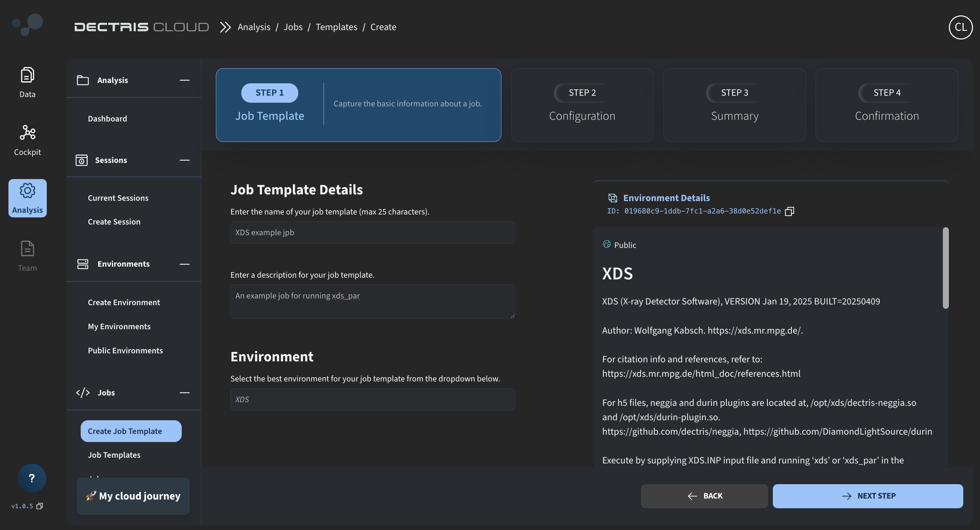Open My cloud journey panel
980x530 pixels.
tap(133, 496)
